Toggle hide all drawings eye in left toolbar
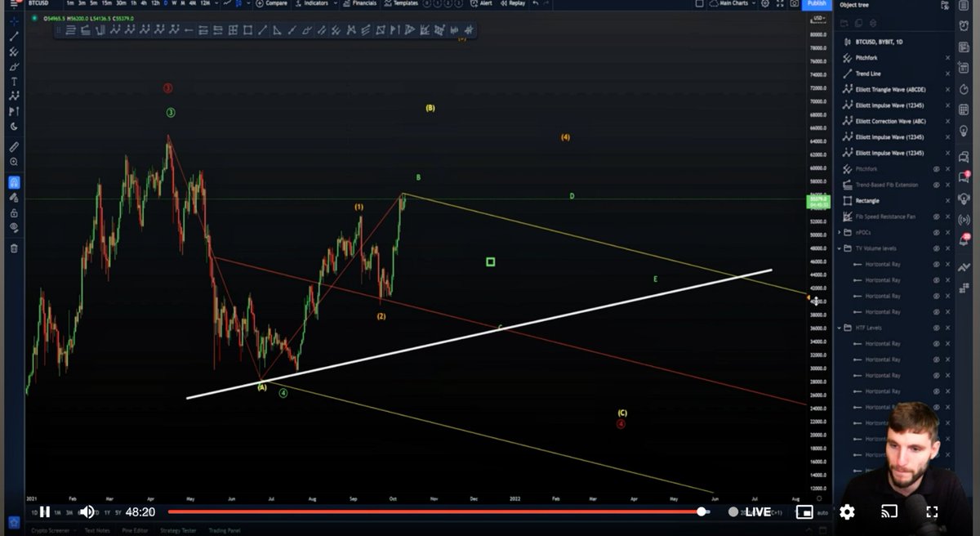 (x=14, y=227)
